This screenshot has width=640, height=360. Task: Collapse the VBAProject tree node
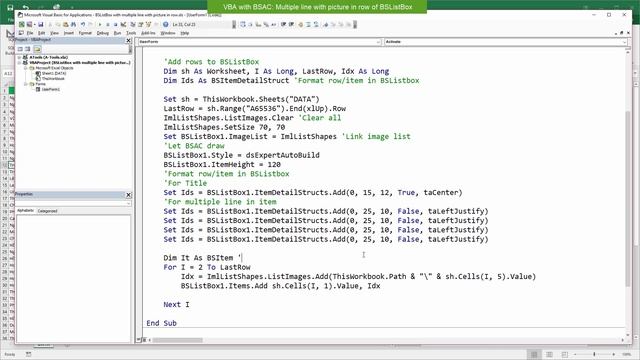coord(19,62)
